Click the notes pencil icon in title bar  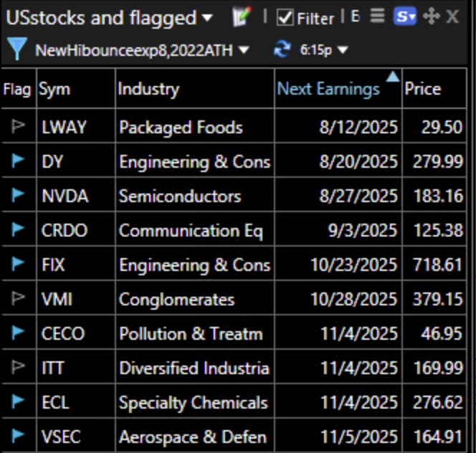point(241,17)
